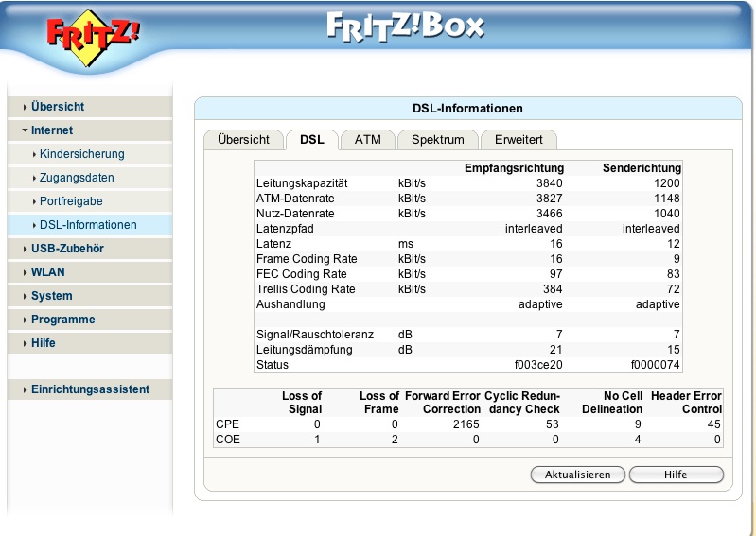Launch the Einrichtungsassistent
The width and height of the screenshot is (756, 536).
(x=90, y=389)
